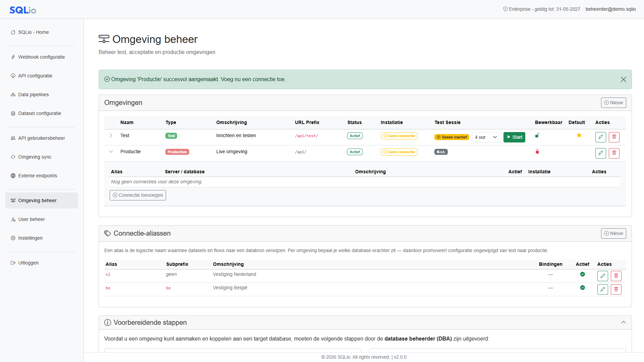Click the SQLio logo
The height and width of the screenshot is (362, 644).
[x=23, y=10]
